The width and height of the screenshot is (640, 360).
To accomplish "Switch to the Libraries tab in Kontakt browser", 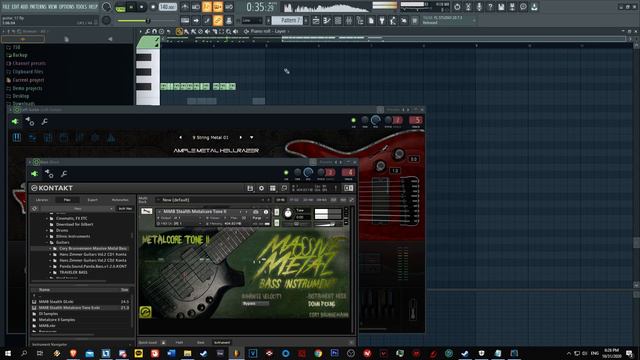I will (42, 200).
